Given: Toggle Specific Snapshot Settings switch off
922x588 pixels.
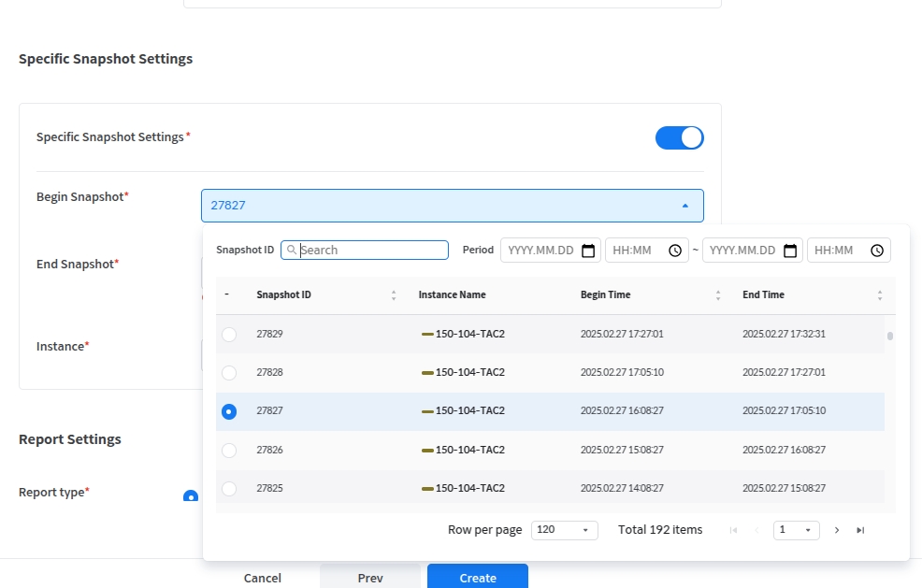Looking at the screenshot, I should (680, 138).
